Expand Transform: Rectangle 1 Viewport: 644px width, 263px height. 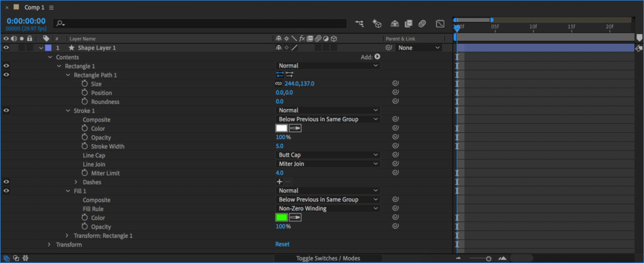click(67, 235)
